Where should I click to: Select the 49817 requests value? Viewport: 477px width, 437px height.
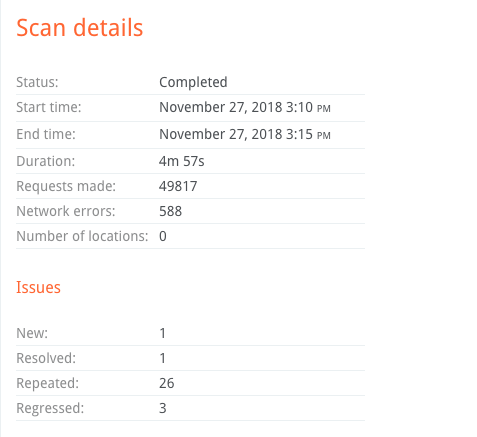point(178,186)
